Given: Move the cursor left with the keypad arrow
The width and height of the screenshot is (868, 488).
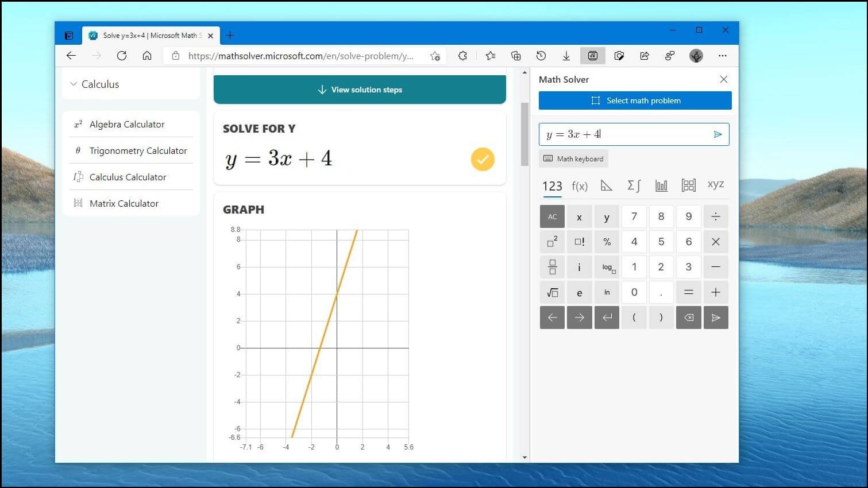Looking at the screenshot, I should [552, 317].
